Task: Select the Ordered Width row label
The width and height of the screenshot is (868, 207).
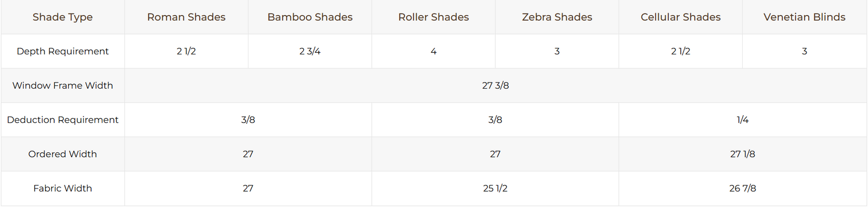Action: point(62,154)
